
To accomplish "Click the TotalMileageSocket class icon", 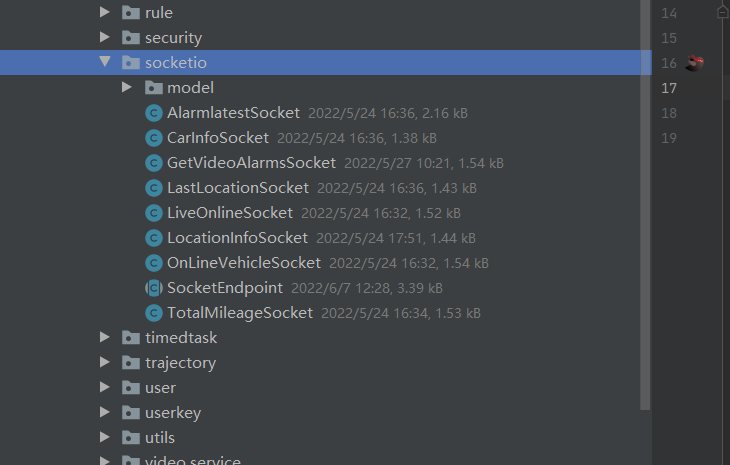I will point(154,313).
